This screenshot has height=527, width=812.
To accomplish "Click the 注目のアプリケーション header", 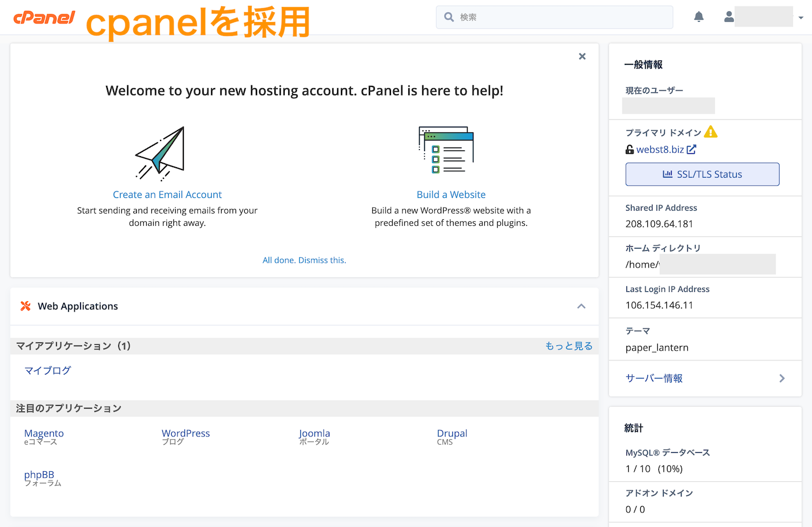I will point(69,409).
